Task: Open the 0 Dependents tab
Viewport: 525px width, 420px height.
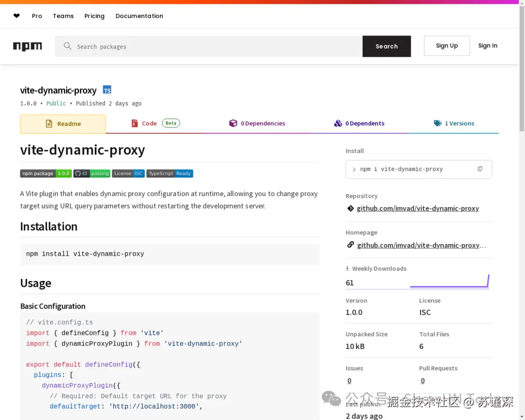Action: [359, 123]
